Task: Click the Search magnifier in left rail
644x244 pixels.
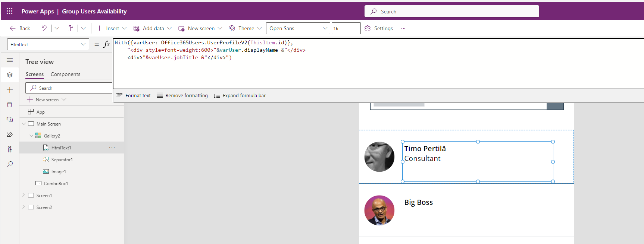Action: (10, 164)
